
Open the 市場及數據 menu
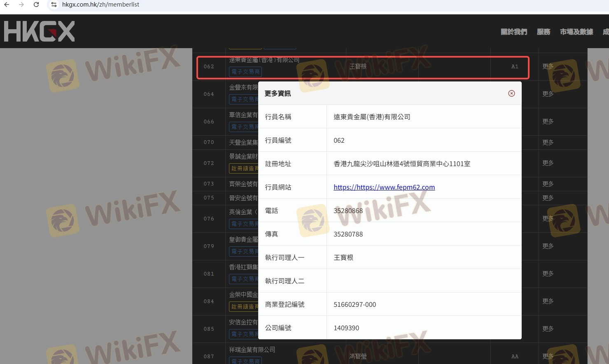pos(576,32)
